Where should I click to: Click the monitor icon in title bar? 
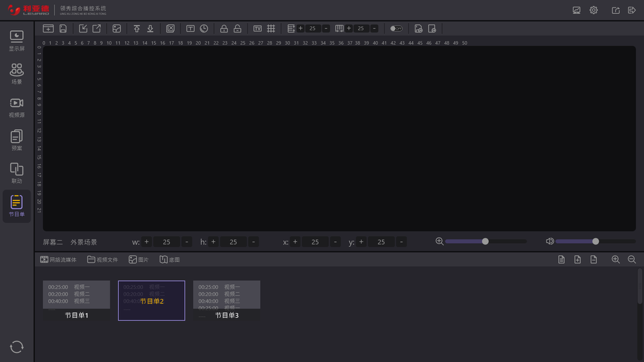(576, 10)
